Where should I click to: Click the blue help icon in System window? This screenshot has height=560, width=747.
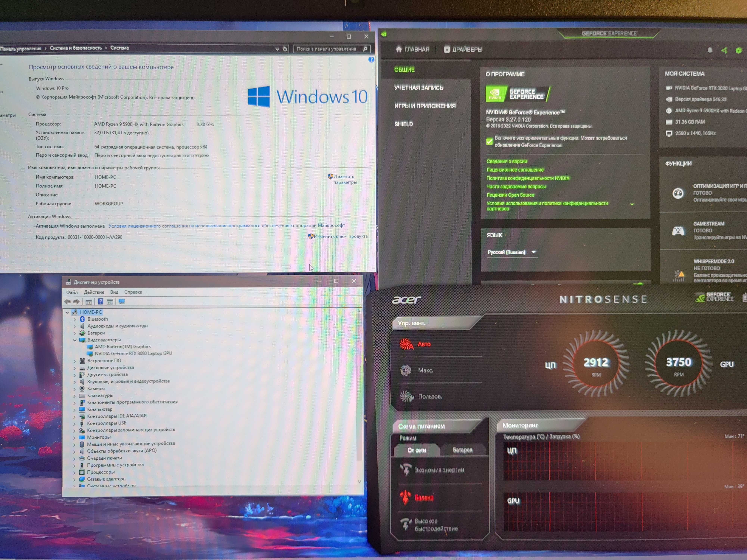pyautogui.click(x=371, y=59)
